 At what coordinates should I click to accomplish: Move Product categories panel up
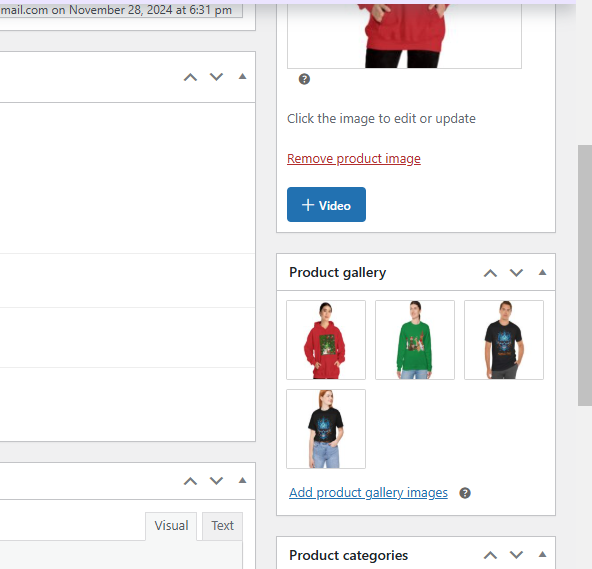[490, 555]
